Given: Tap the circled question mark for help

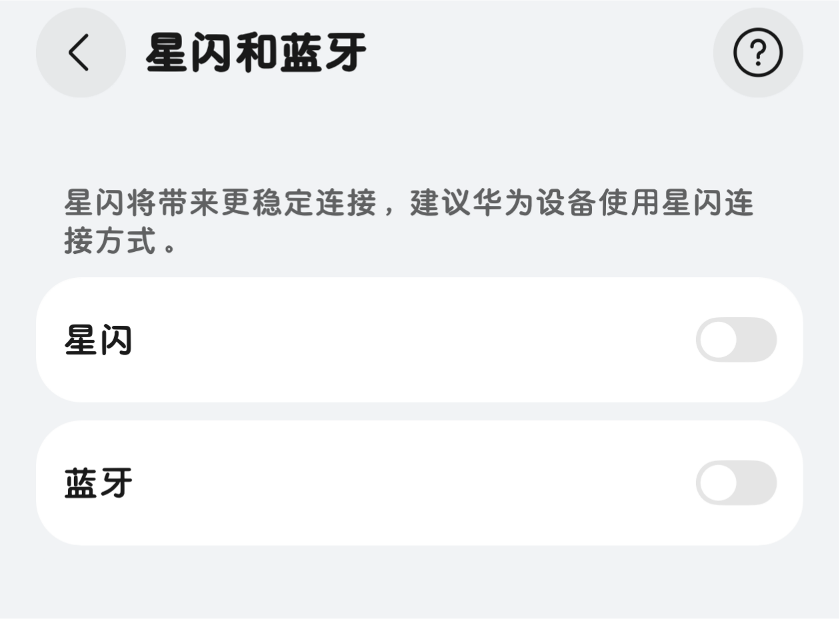Looking at the screenshot, I should point(759,53).
